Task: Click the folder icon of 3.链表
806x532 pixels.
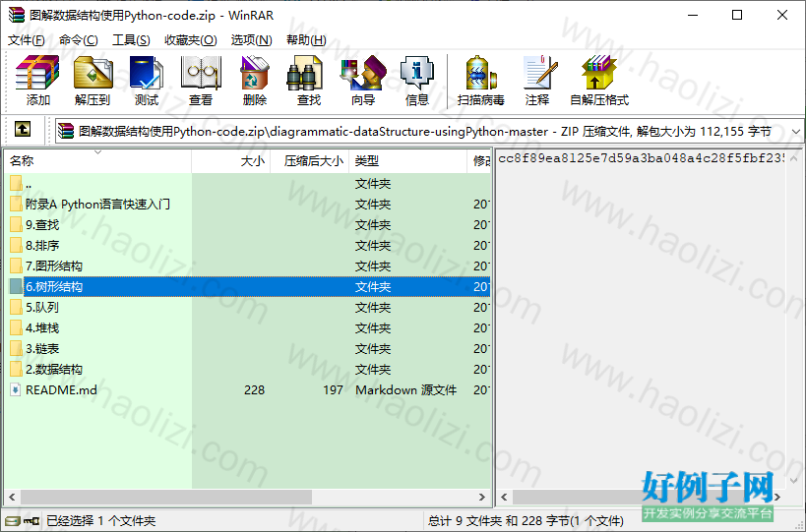Action: [16, 349]
